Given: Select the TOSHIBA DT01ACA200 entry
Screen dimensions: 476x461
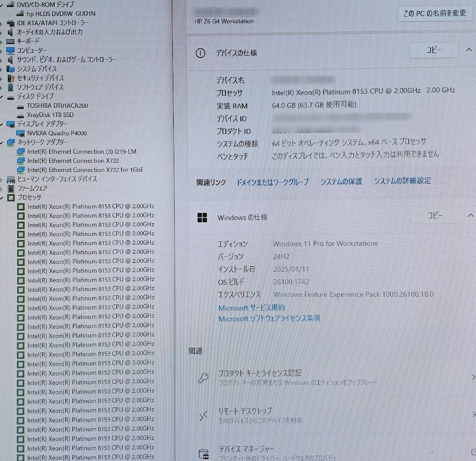Looking at the screenshot, I should 57,105.
